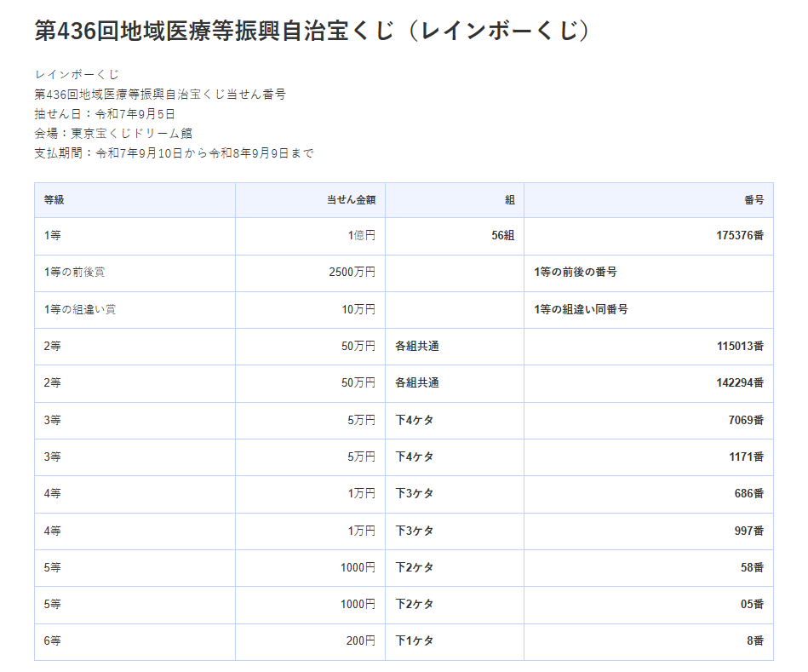Select 5等 label in the 58番 row
Screen dimensions: 808x672
click(x=53, y=567)
